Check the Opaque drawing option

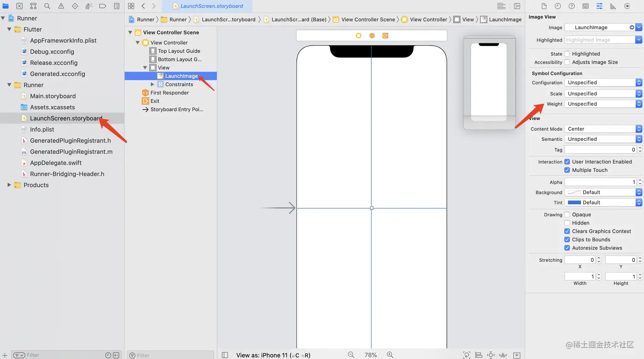pos(567,215)
